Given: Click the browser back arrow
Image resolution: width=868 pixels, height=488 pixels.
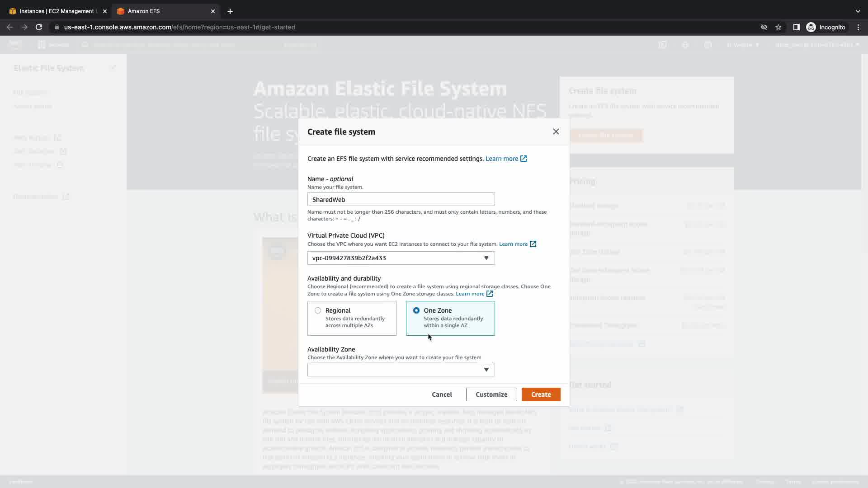Looking at the screenshot, I should [x=10, y=27].
